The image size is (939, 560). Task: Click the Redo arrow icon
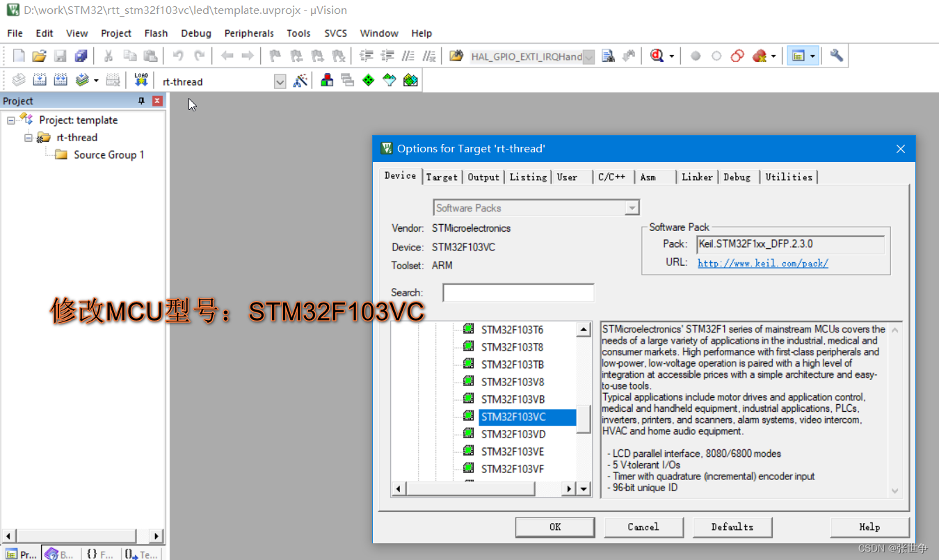pos(199,56)
